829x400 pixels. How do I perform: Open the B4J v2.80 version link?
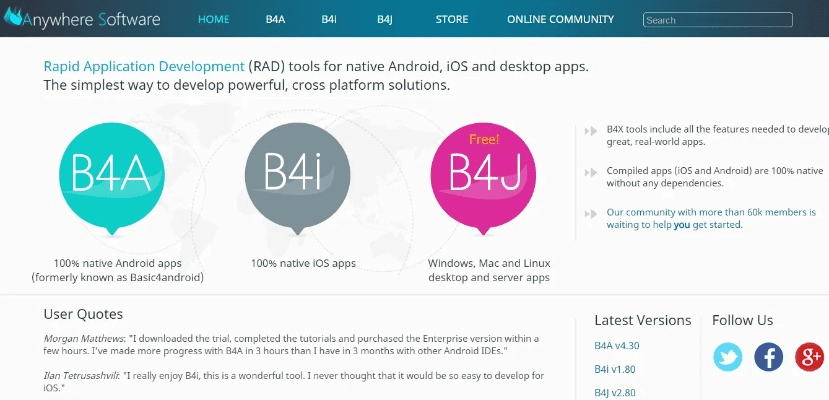(x=616, y=392)
